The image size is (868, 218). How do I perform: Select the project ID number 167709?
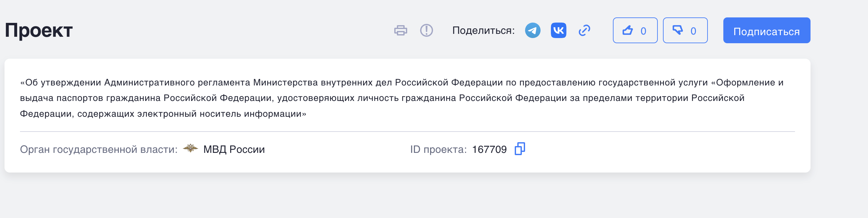click(489, 149)
